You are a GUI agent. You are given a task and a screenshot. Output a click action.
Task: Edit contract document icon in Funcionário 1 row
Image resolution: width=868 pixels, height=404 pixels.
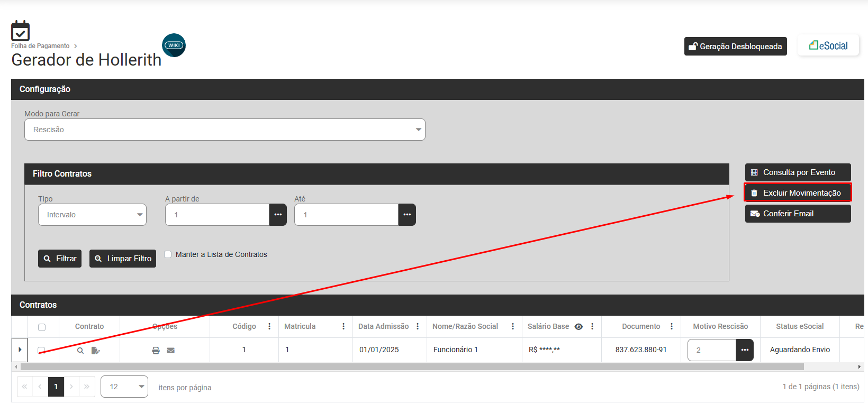pyautogui.click(x=95, y=350)
